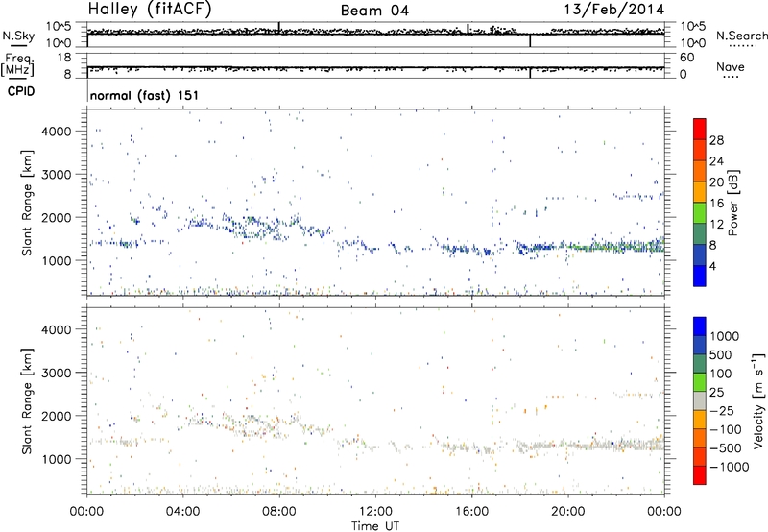Pick the red bottom segment of velocity colorbar
768x532 pixels.
pyautogui.click(x=700, y=475)
